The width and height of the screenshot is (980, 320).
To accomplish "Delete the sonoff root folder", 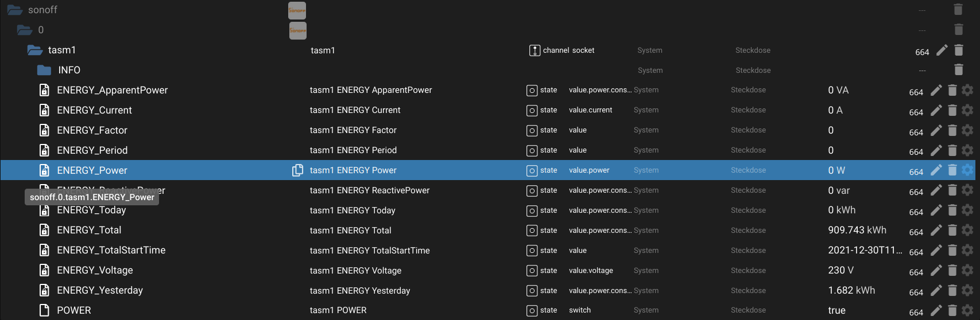I will [x=958, y=9].
